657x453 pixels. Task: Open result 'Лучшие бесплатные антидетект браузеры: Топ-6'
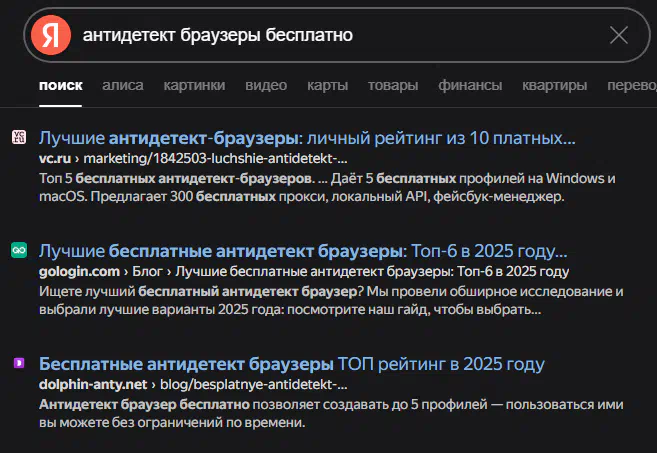[x=303, y=251]
